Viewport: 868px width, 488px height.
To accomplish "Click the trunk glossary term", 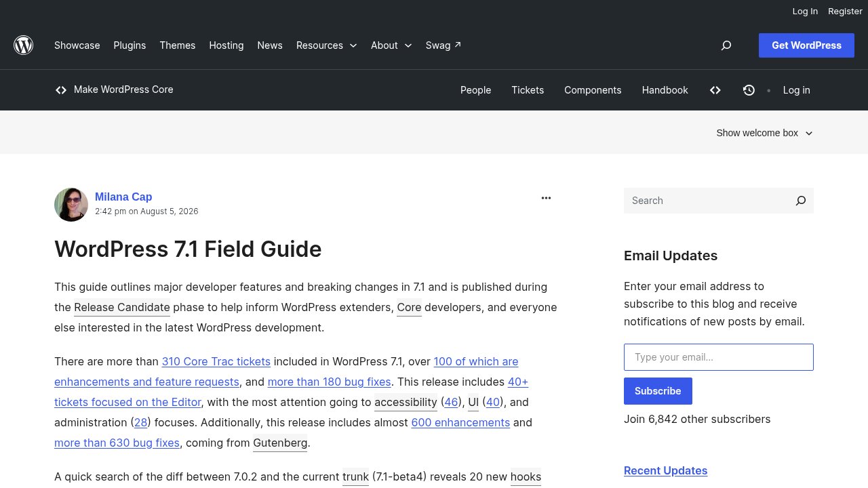I will (x=355, y=476).
